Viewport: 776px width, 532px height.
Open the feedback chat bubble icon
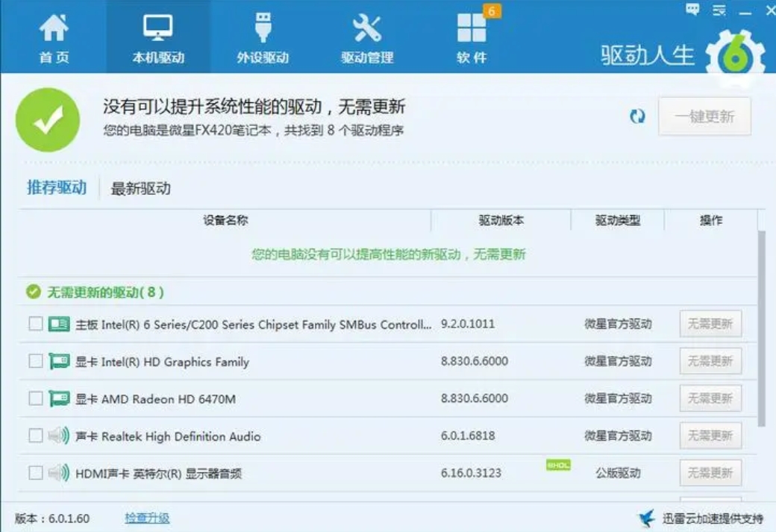tap(692, 10)
